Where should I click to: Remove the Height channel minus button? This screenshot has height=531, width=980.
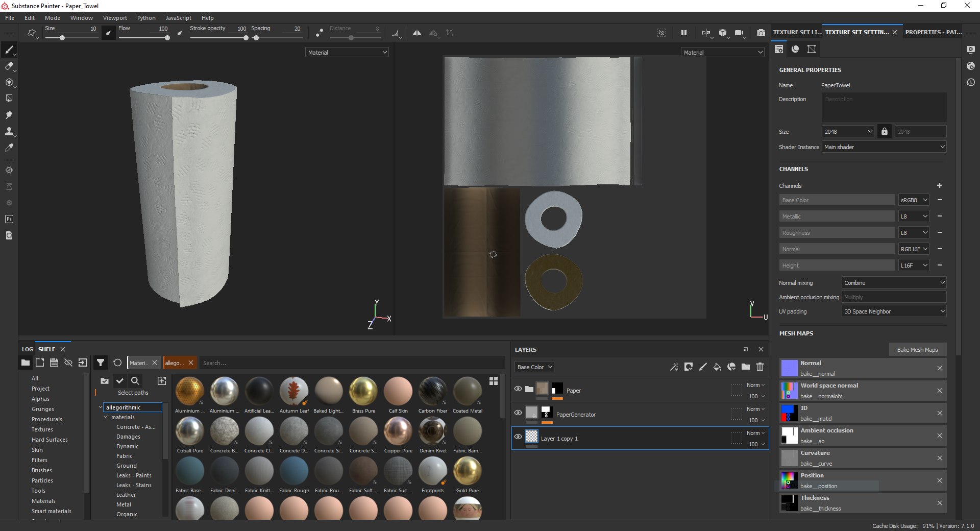939,265
